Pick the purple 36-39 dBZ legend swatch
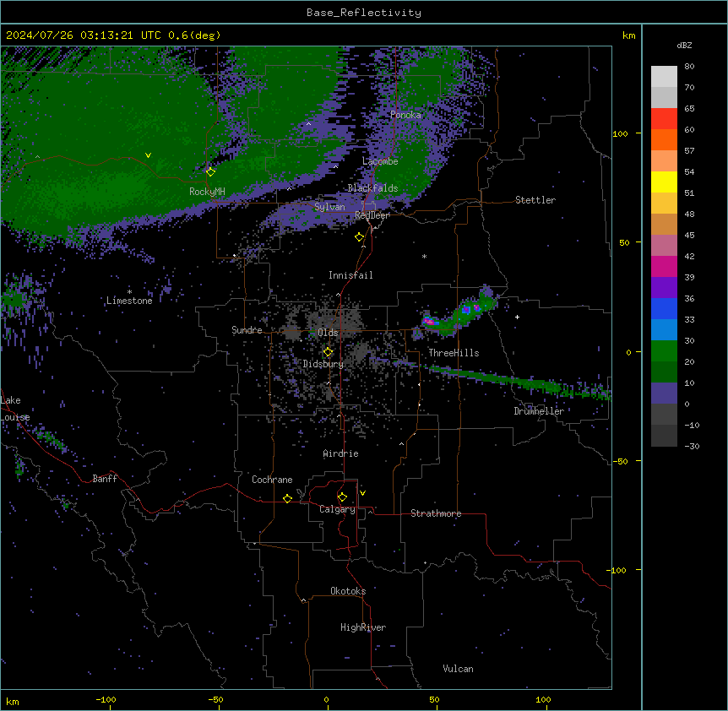 (664, 288)
